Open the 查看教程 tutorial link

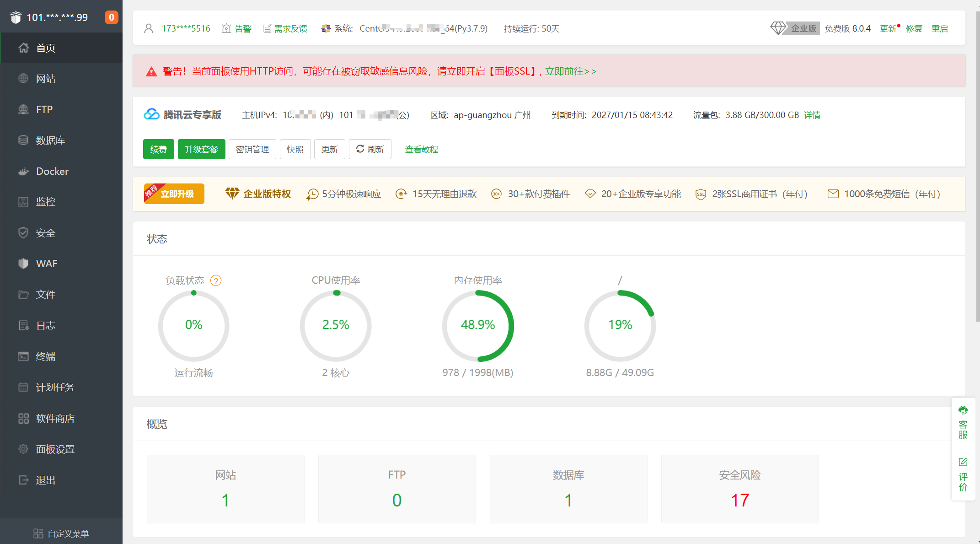coord(421,149)
